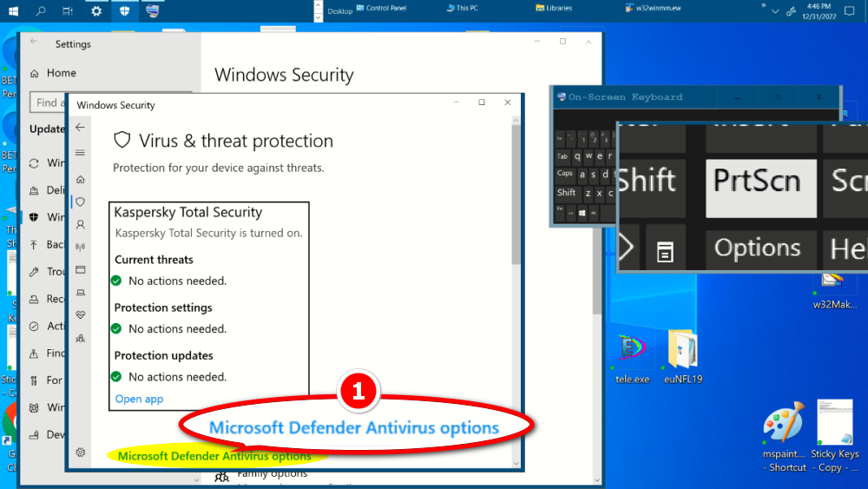Click scroll down arrow in Windows Security
Viewport: 868px width, 489px height.
516,464
